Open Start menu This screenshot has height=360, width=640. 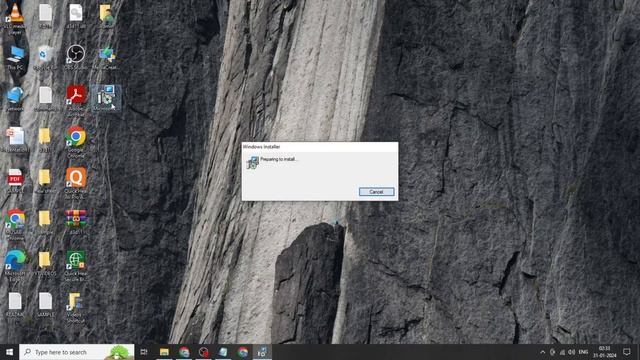(x=9, y=352)
